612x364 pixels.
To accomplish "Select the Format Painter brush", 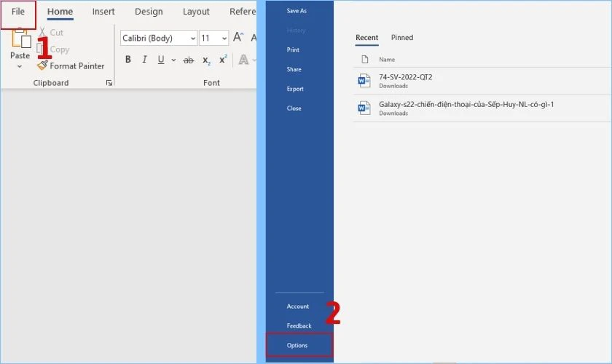I will pos(42,65).
